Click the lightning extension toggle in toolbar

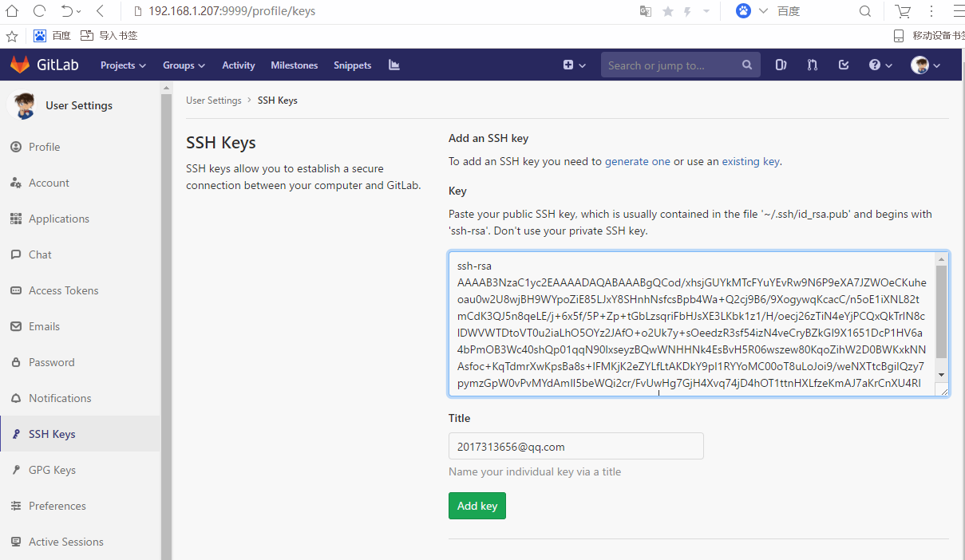point(686,11)
